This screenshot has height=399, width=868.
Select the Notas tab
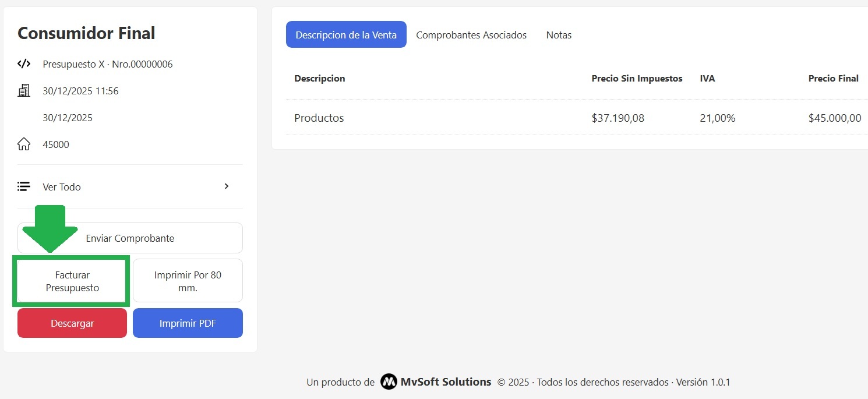[559, 35]
